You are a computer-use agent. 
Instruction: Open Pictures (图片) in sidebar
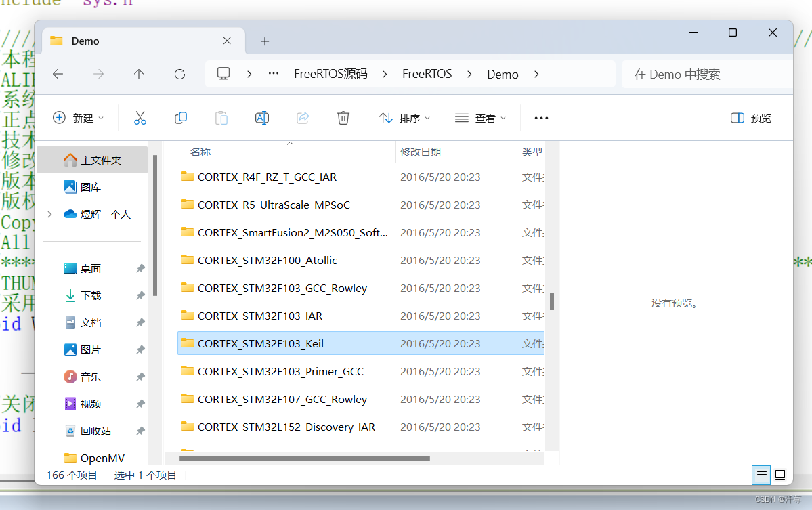click(x=92, y=349)
